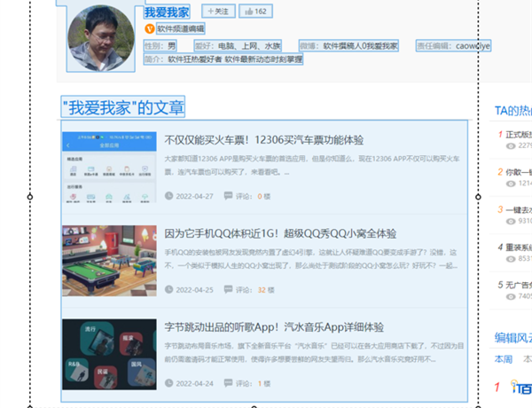Click the views eye icon beside 8531
Viewport: 532px width, 408px height.
click(511, 259)
